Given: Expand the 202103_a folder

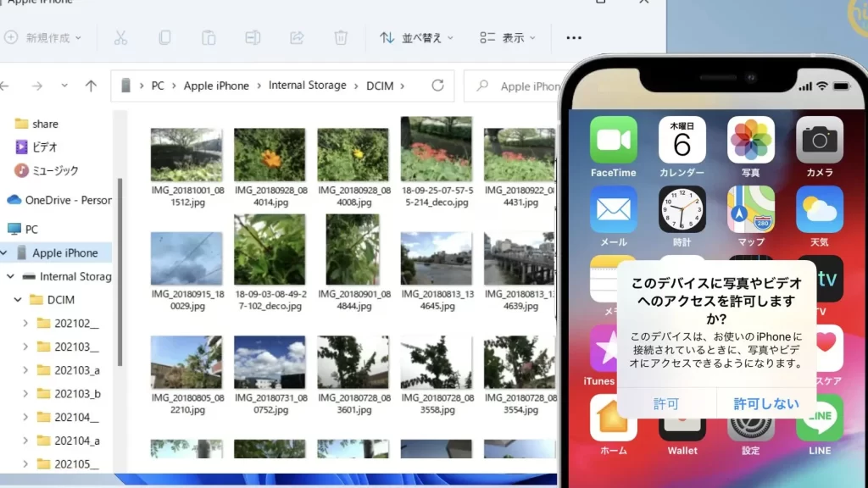Looking at the screenshot, I should [x=25, y=370].
